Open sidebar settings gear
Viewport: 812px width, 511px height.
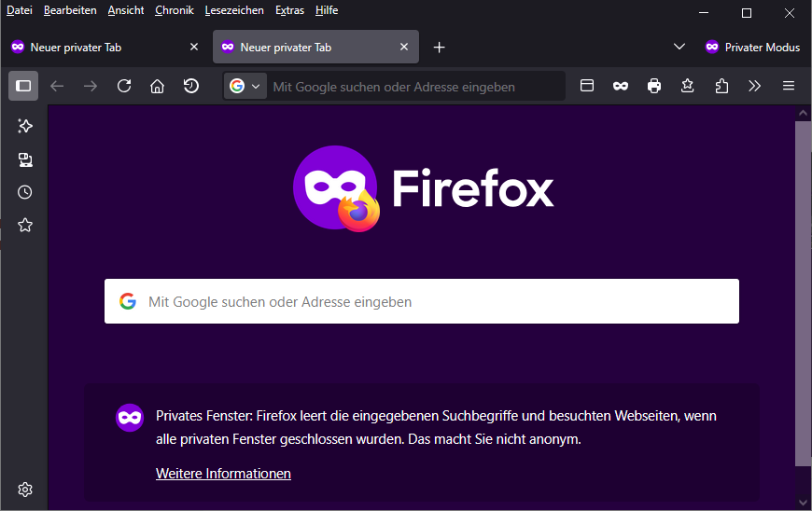(x=25, y=490)
